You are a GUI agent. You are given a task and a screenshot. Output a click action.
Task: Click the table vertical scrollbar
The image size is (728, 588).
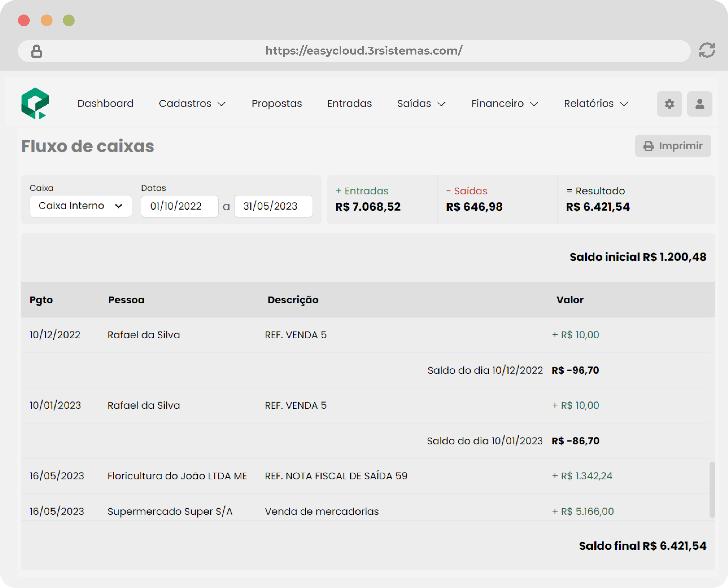[x=712, y=489]
